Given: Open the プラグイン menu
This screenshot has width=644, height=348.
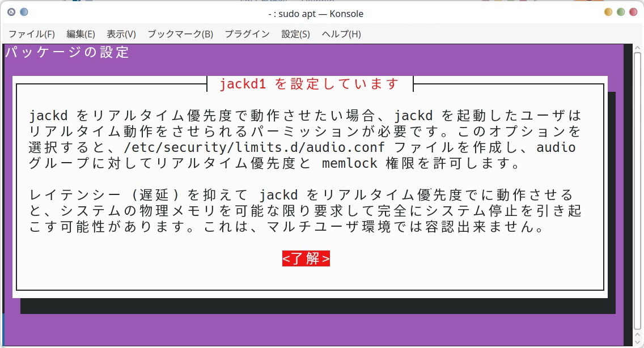Looking at the screenshot, I should (247, 34).
